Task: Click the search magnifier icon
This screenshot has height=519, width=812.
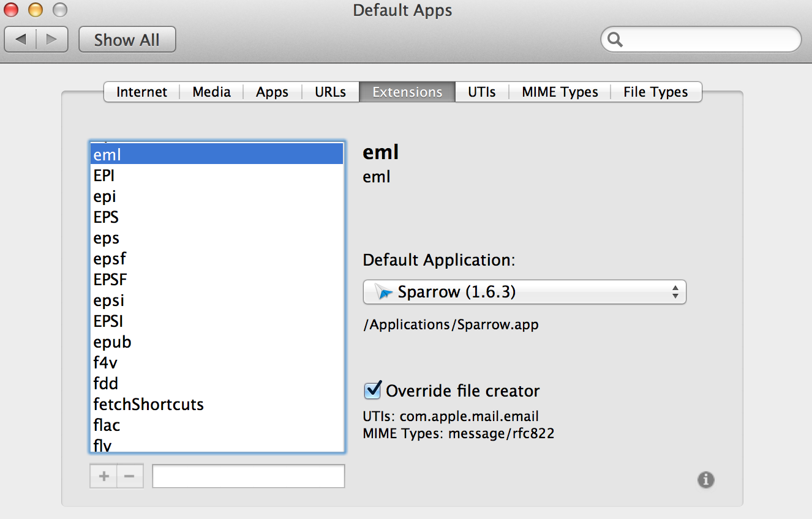Action: click(x=615, y=40)
